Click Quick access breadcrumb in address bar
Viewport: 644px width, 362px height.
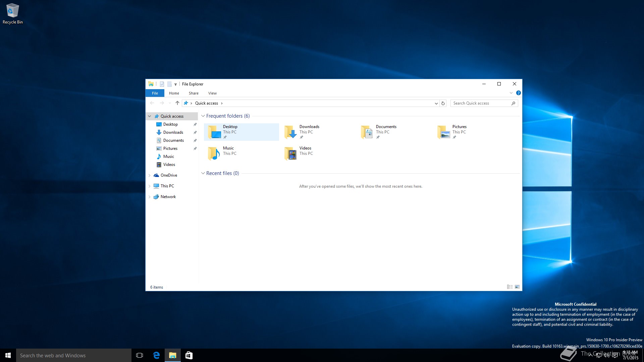click(207, 103)
